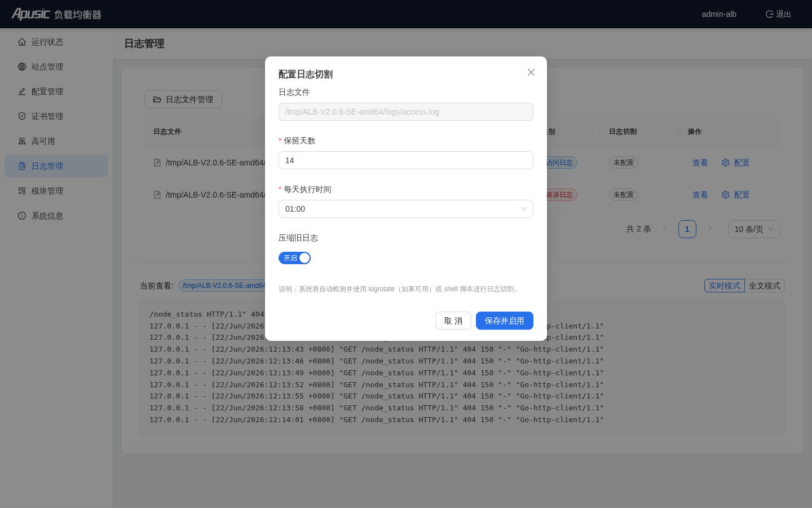This screenshot has width=812, height=508.
Task: Open the 每天执行时间 dropdown
Action: point(406,209)
